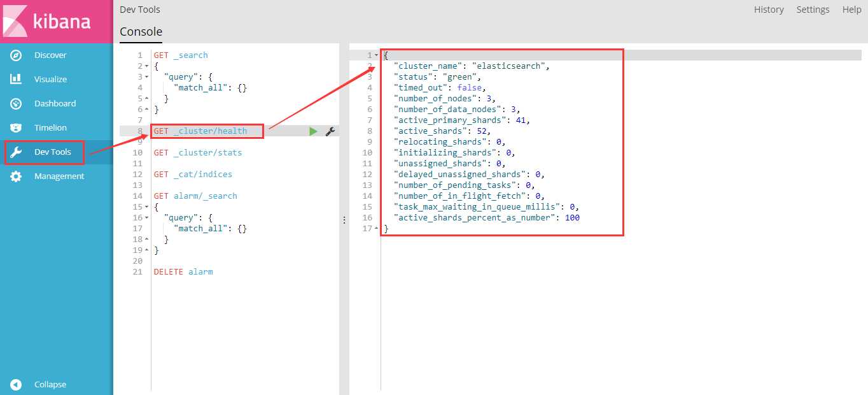Viewport: 868px width, 395px height.
Task: Select Dev Tools wrench icon in sidebar
Action: 16,152
